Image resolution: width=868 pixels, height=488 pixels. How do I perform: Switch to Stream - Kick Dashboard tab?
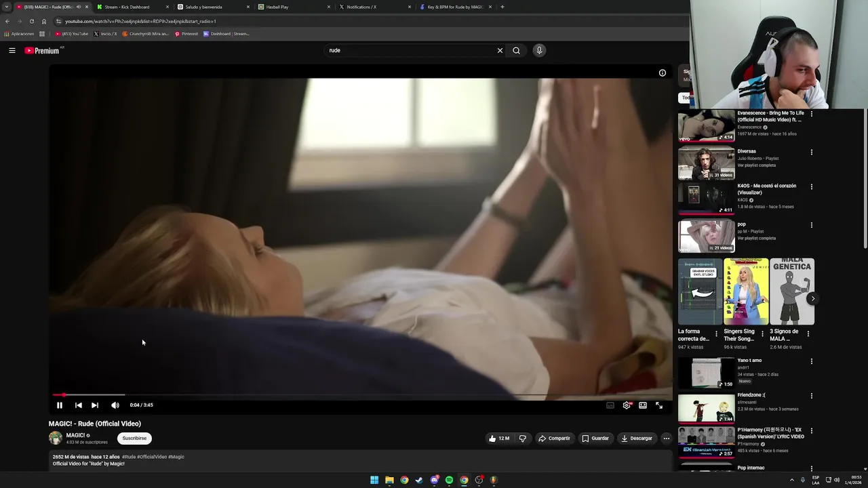tap(132, 7)
